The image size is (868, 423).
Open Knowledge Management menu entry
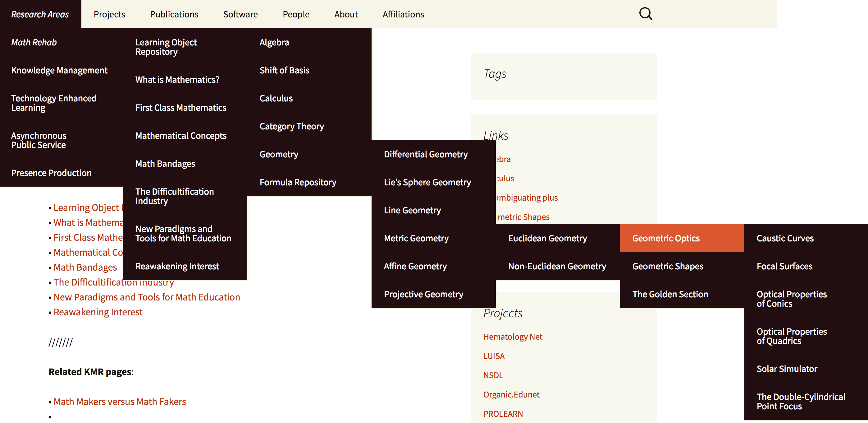[x=59, y=70]
